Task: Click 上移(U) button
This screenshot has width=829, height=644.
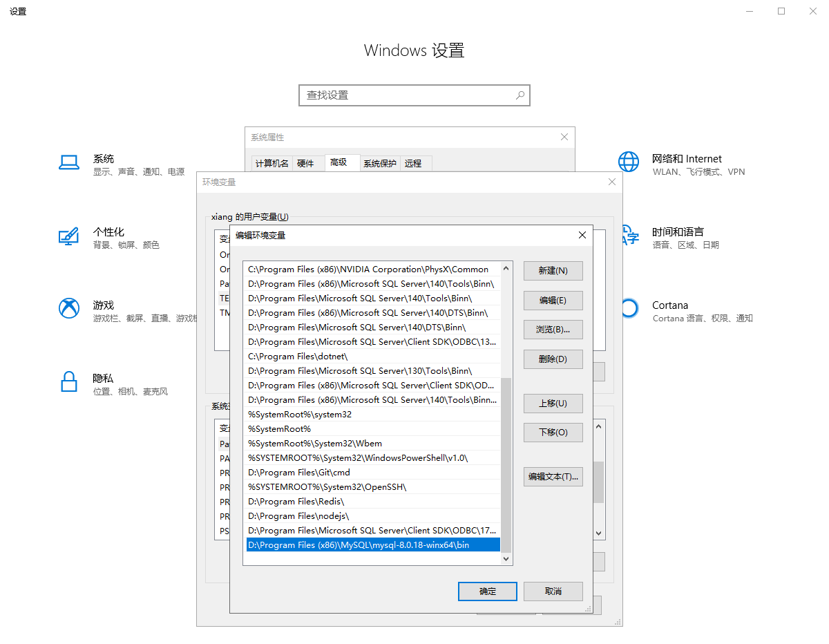Action: [x=553, y=404]
